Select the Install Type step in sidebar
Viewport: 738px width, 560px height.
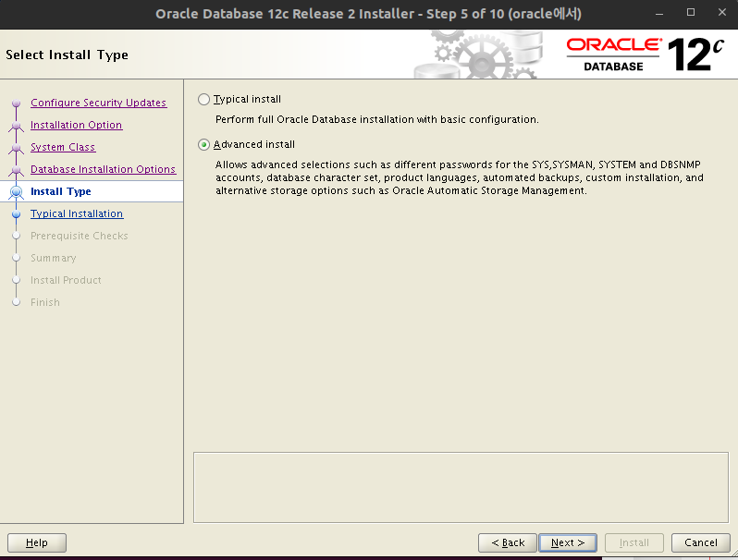pyautogui.click(x=61, y=191)
